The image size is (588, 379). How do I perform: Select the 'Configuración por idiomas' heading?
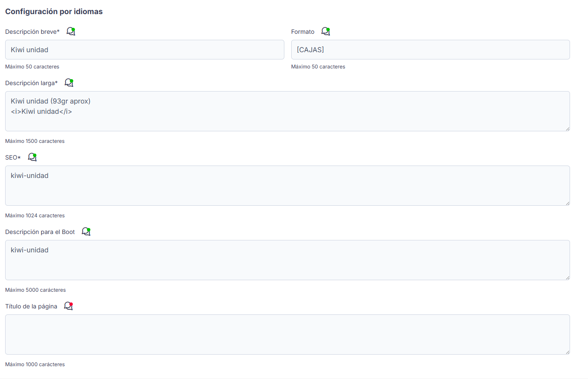click(54, 12)
